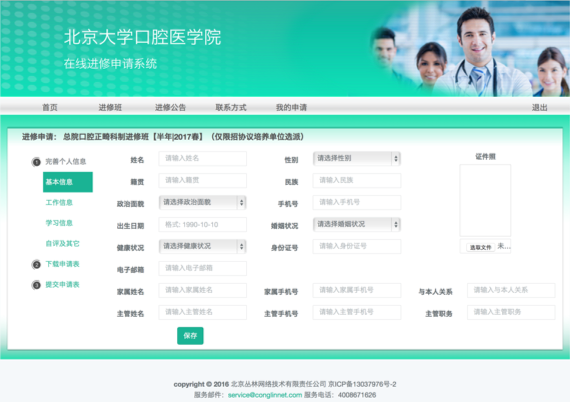Screen dimensions: 570x402
Task: Select 工作信息 in the sidebar
Action: point(59,202)
